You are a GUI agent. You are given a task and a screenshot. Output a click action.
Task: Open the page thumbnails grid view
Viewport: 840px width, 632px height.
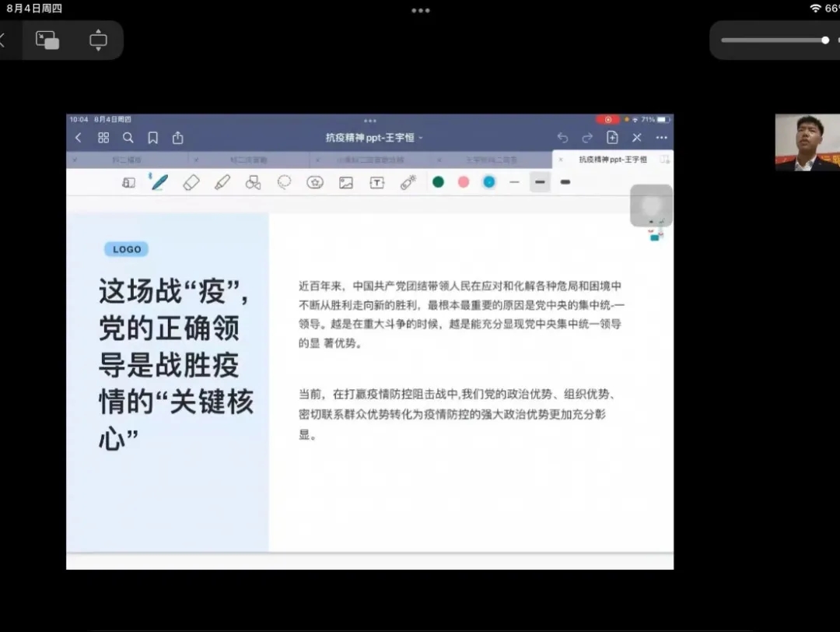coord(103,138)
